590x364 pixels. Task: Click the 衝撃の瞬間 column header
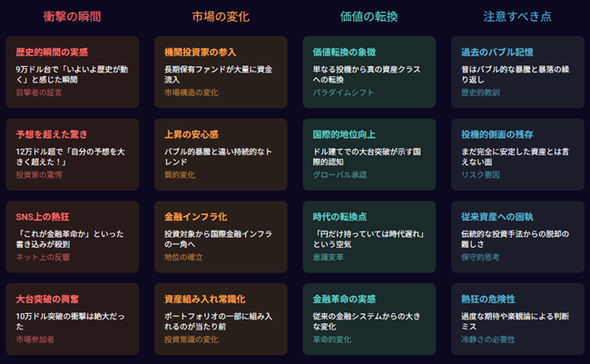tap(73, 16)
